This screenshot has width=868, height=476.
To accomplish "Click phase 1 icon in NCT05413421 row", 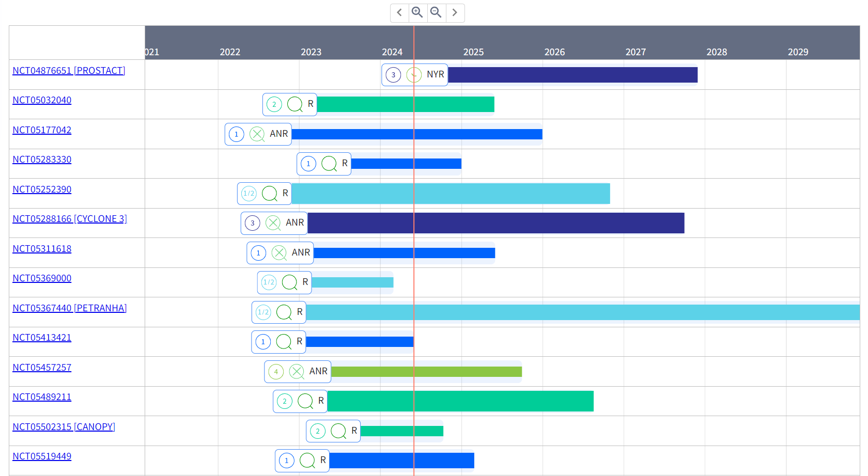I will 263,342.
